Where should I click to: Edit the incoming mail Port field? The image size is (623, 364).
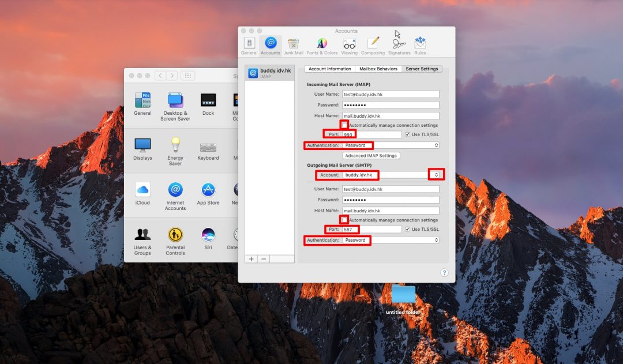point(358,134)
